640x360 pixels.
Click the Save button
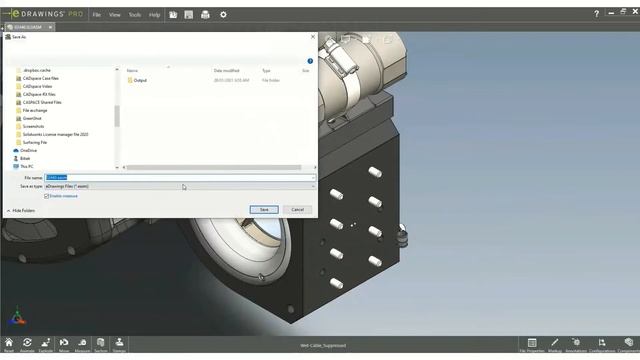pos(264,209)
